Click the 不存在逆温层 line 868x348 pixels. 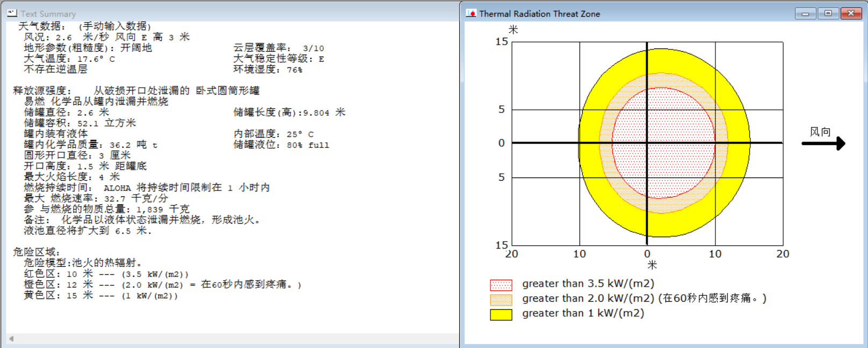pos(55,69)
